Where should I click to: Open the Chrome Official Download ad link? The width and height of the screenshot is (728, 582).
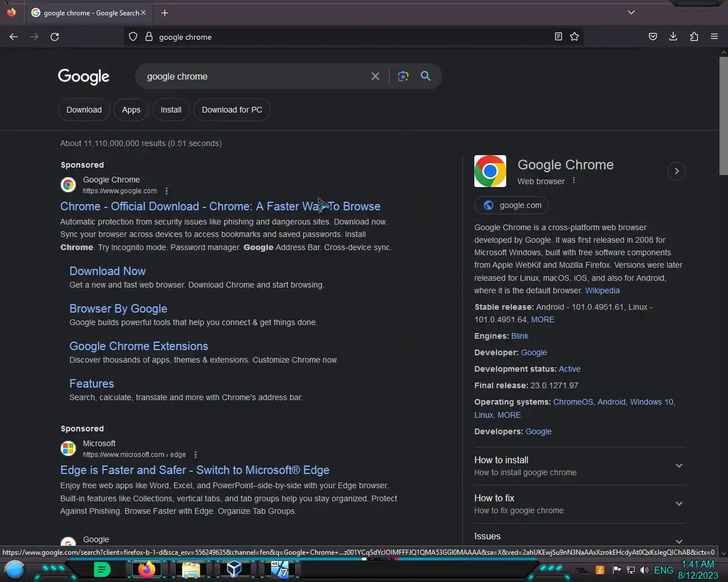[x=220, y=206]
